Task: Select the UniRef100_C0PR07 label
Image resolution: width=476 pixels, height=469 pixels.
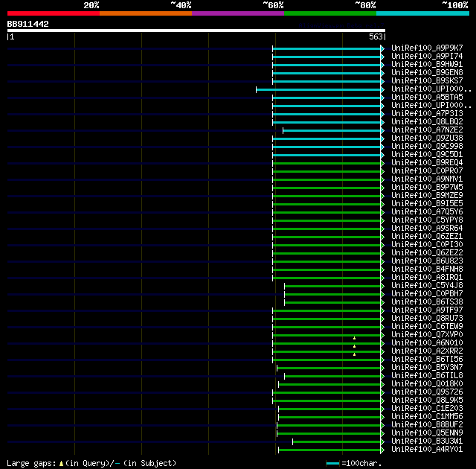Action: 427,171
